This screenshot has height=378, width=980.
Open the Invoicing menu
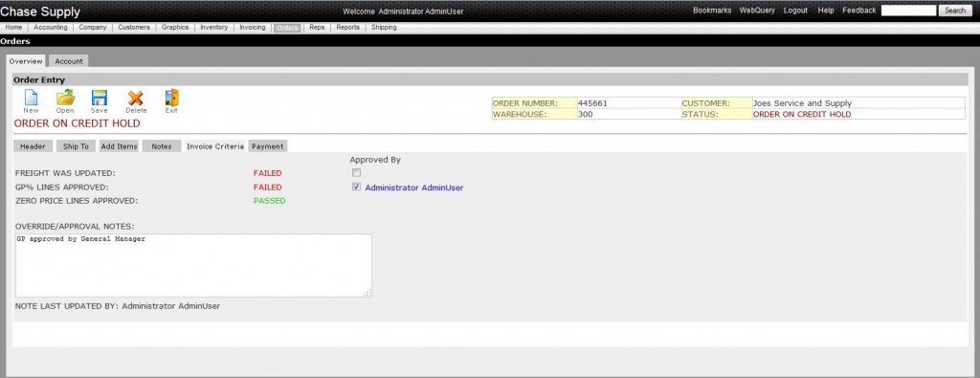click(253, 28)
